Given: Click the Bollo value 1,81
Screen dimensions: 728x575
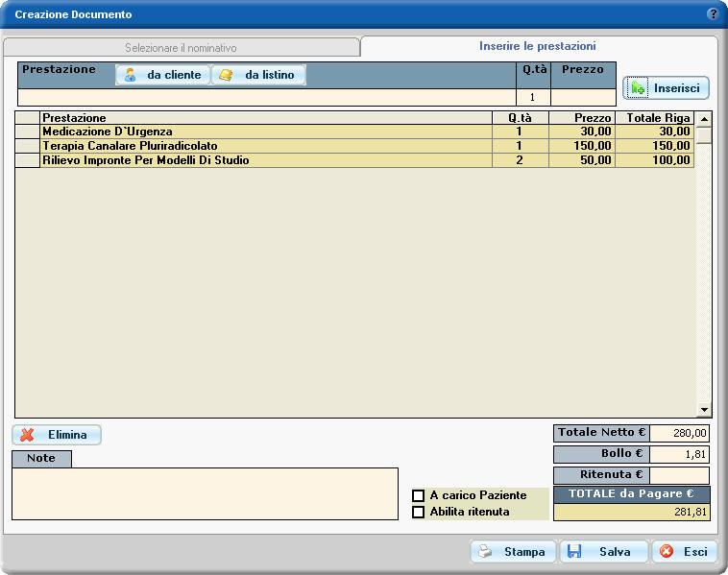Looking at the screenshot, I should tap(679, 454).
